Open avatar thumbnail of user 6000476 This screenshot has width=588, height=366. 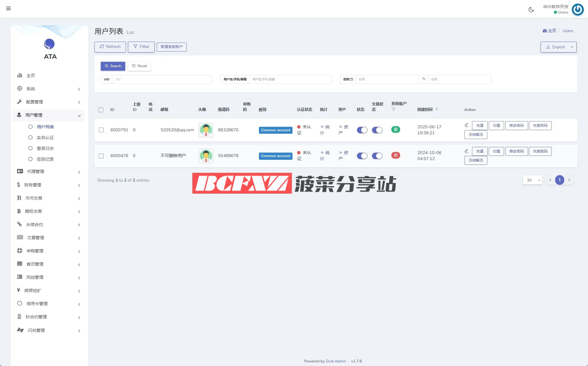206,156
